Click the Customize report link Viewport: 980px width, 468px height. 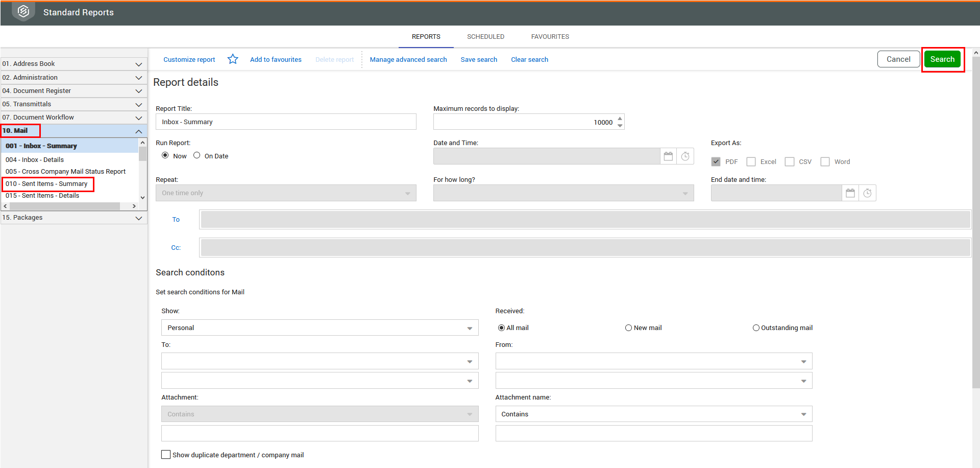pos(189,60)
